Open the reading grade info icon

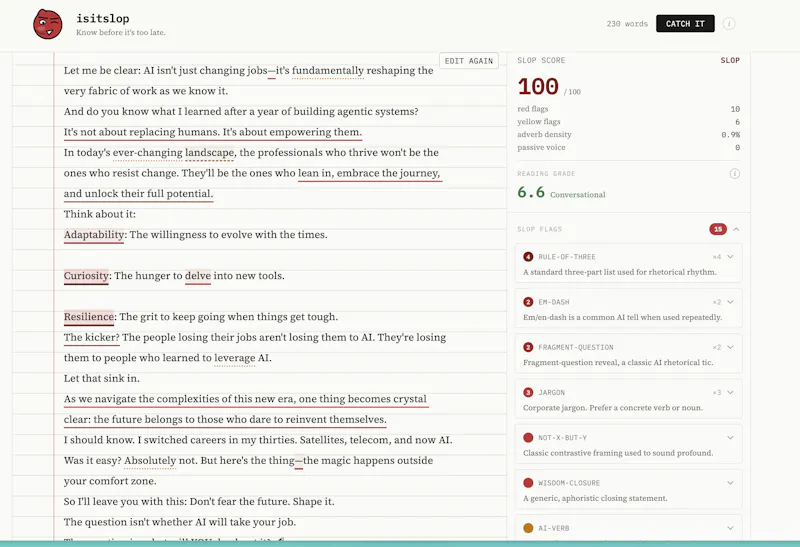pyautogui.click(x=734, y=173)
